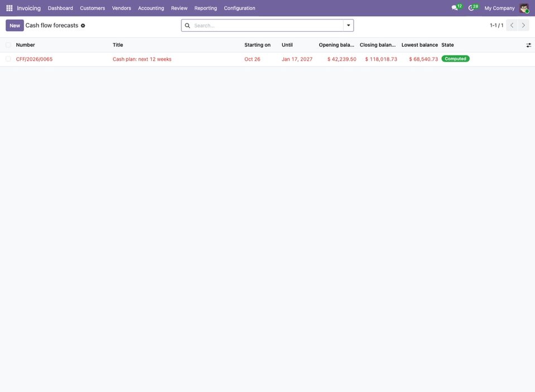Open the Review menu
Screen dimensions: 535x392
(179, 8)
